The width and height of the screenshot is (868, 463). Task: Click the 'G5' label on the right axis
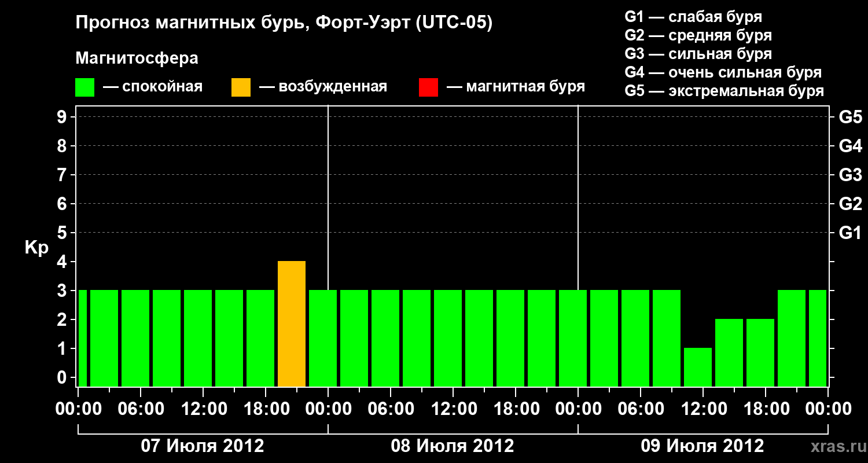pos(851,117)
